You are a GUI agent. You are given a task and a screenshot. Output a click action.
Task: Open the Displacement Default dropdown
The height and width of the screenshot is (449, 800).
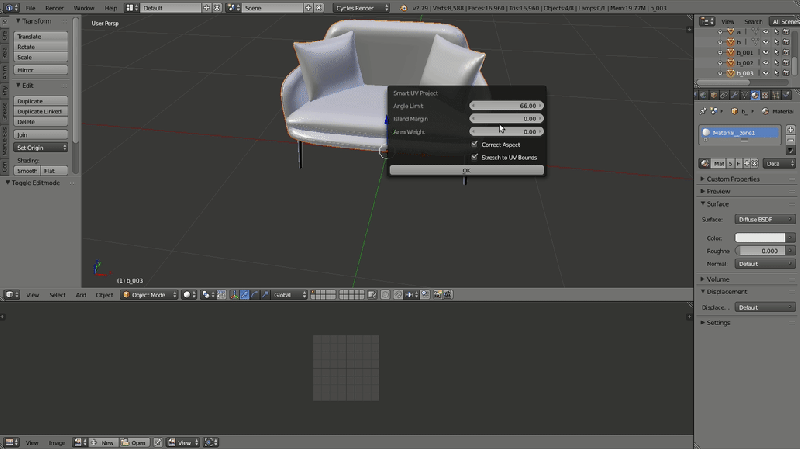coord(765,307)
